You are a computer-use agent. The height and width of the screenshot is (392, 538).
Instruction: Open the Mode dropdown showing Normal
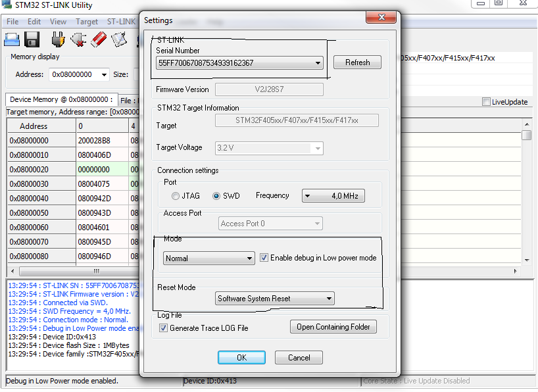coord(209,258)
